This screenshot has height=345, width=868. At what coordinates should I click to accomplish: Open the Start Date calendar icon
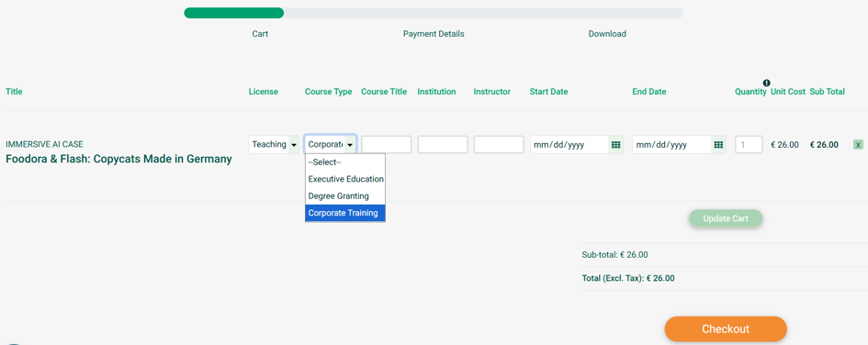pyautogui.click(x=615, y=145)
